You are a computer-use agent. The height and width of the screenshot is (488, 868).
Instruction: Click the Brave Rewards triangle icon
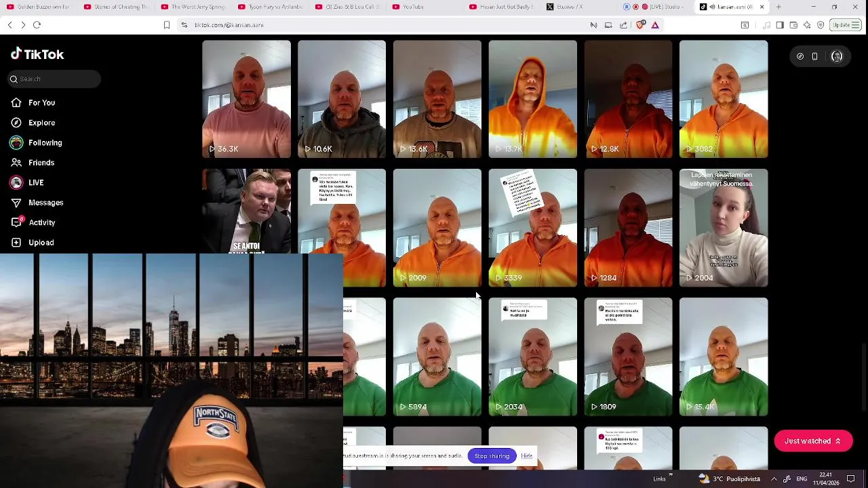[x=655, y=25]
